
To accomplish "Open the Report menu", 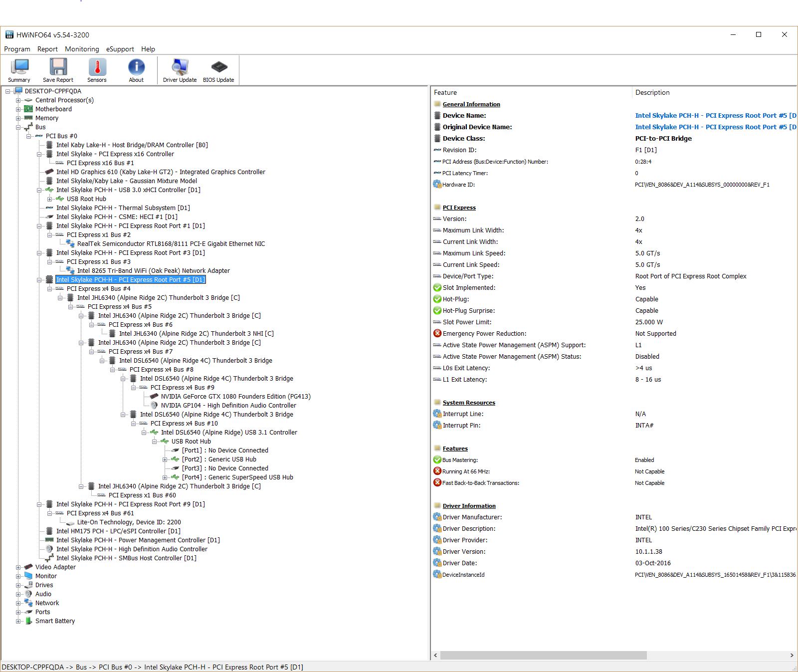I will (47, 49).
